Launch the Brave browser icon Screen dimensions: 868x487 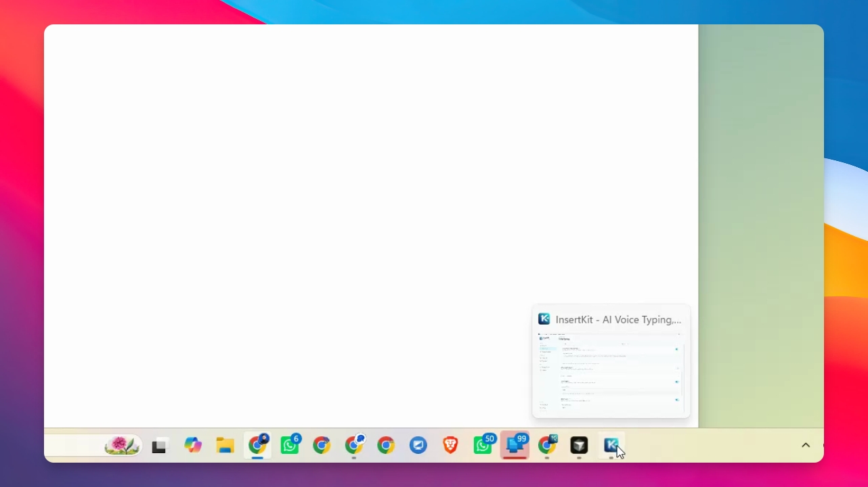[x=450, y=445]
